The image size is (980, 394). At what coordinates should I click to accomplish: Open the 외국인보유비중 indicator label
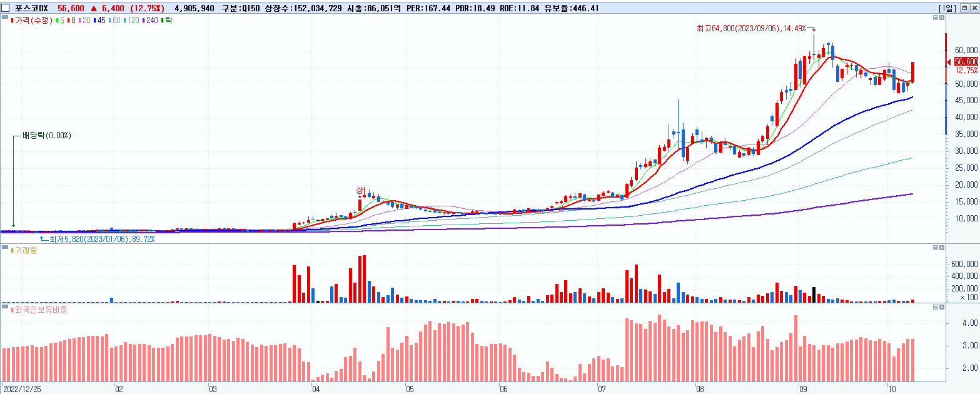[39, 310]
